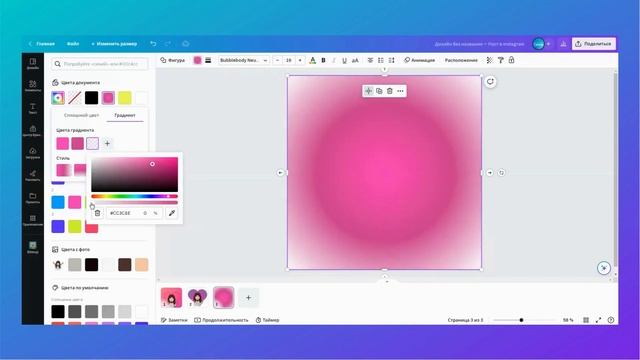Open Расположение position panel
Screen dimensions: 640x360
coord(461,60)
